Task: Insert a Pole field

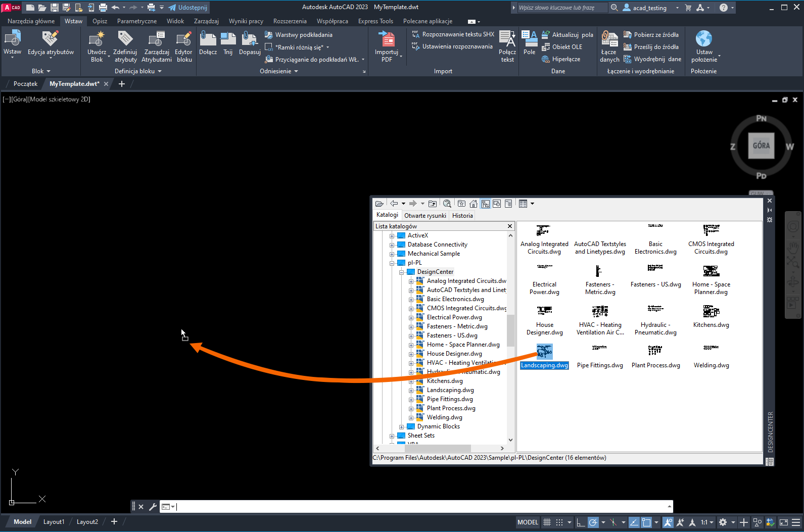Action: (x=529, y=43)
